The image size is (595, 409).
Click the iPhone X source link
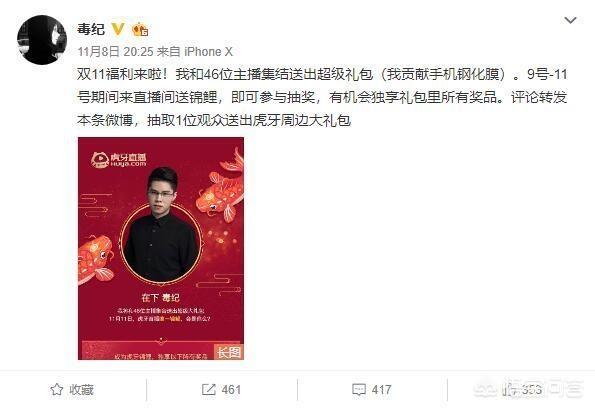208,52
